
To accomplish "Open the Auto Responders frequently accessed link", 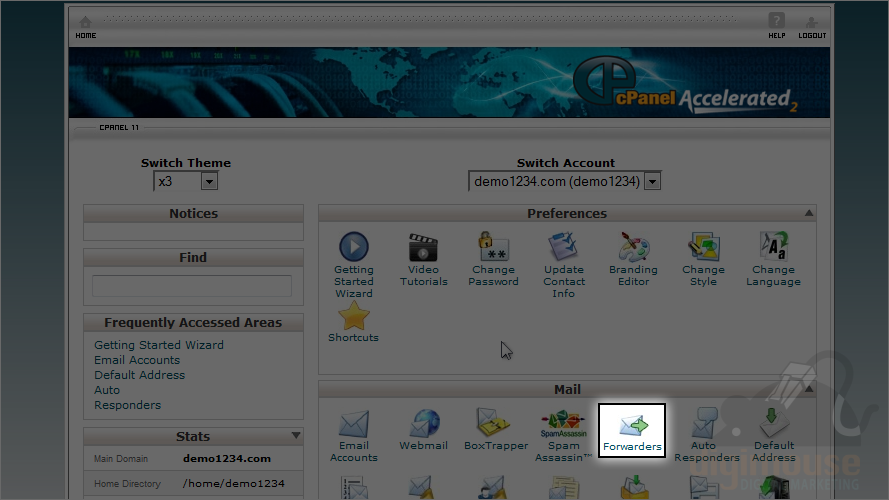I will pyautogui.click(x=128, y=397).
